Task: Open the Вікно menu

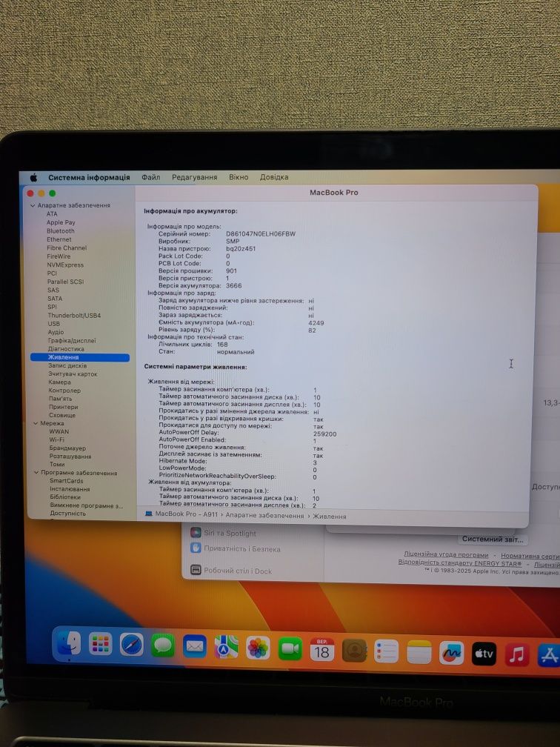Action: [239, 176]
